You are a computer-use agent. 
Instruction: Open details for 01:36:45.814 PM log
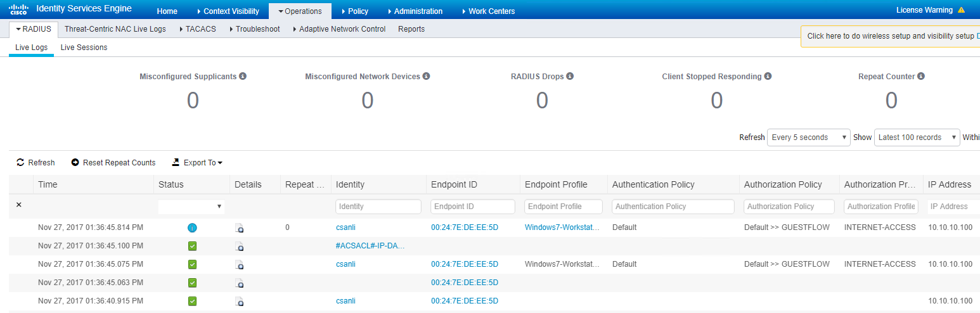pyautogui.click(x=239, y=227)
